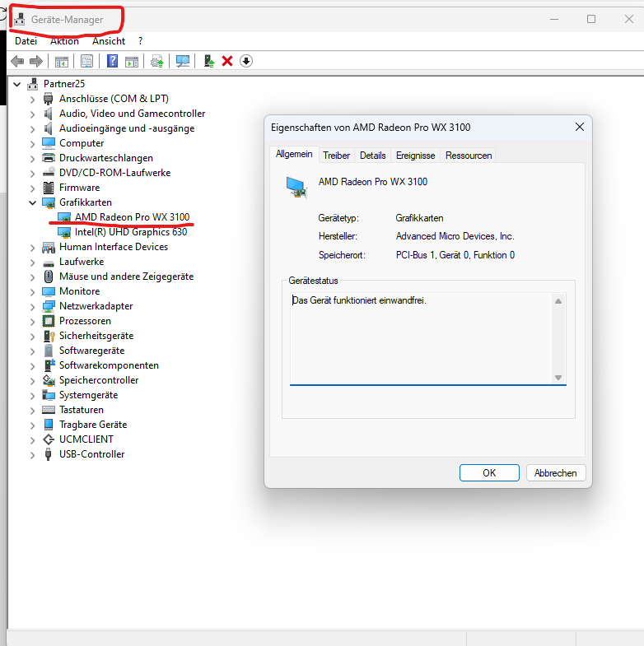Click the Sicherheitsgeräte key icon
The height and width of the screenshot is (646, 644).
pos(49,336)
